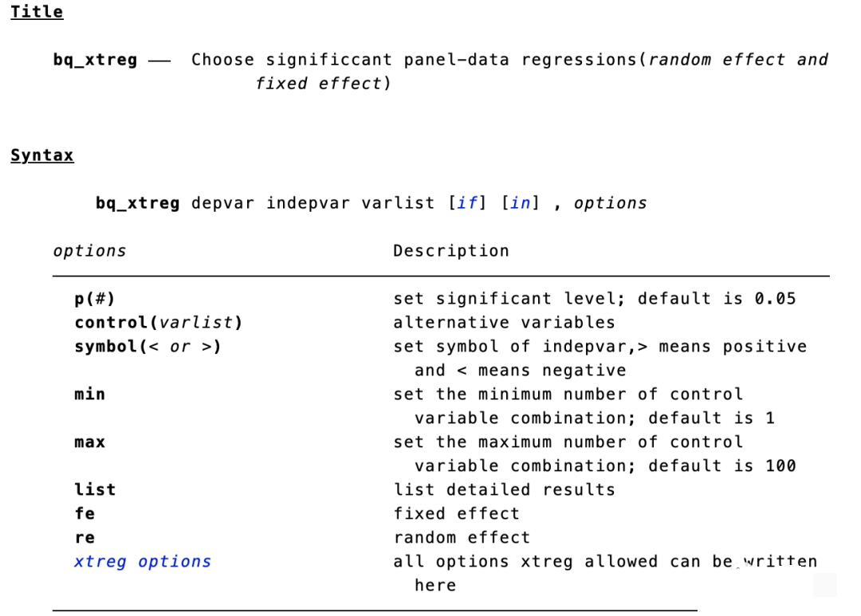Open the blue 'if' link
Image resolution: width=861 pixels, height=616 pixels.
point(467,203)
